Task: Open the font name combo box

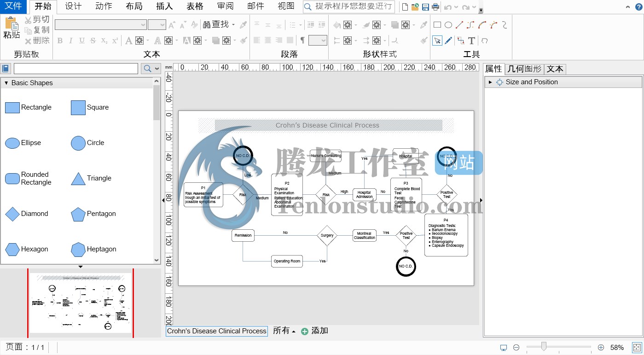Action: click(x=101, y=25)
